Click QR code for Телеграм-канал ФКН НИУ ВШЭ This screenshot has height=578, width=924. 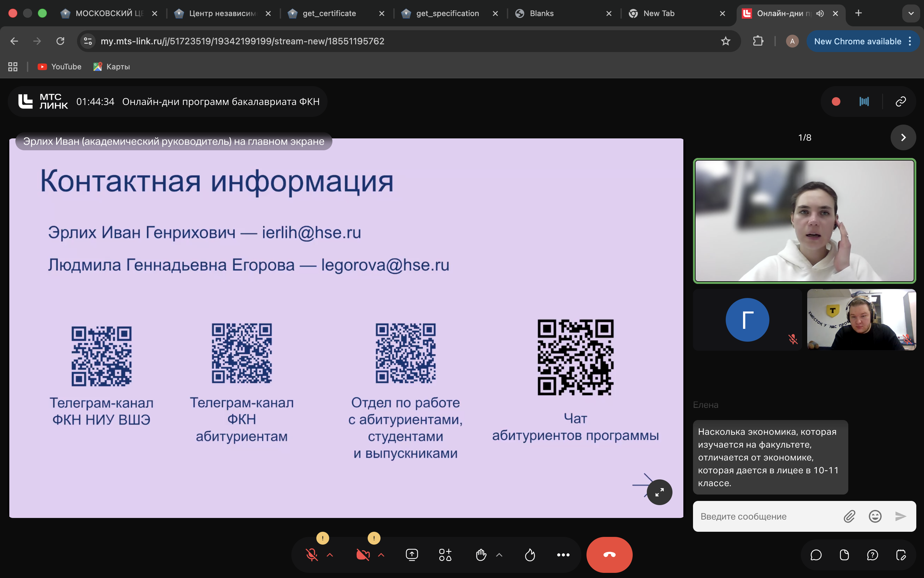(x=102, y=356)
